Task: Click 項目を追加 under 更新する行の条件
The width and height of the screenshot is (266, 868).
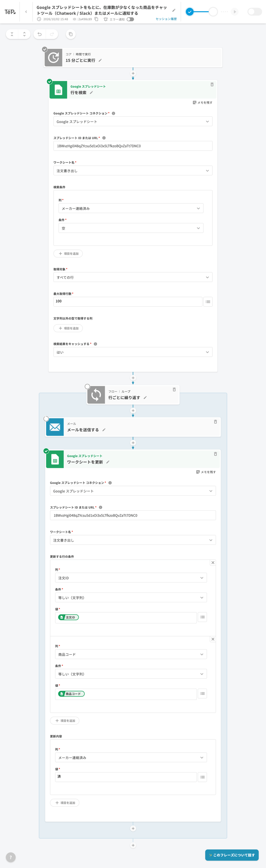Action: click(x=65, y=721)
